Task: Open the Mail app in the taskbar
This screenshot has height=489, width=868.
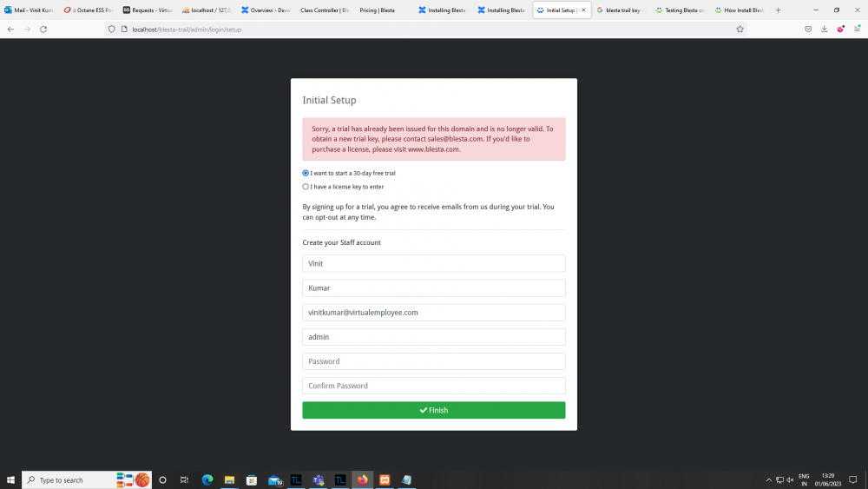Action: pos(274,480)
